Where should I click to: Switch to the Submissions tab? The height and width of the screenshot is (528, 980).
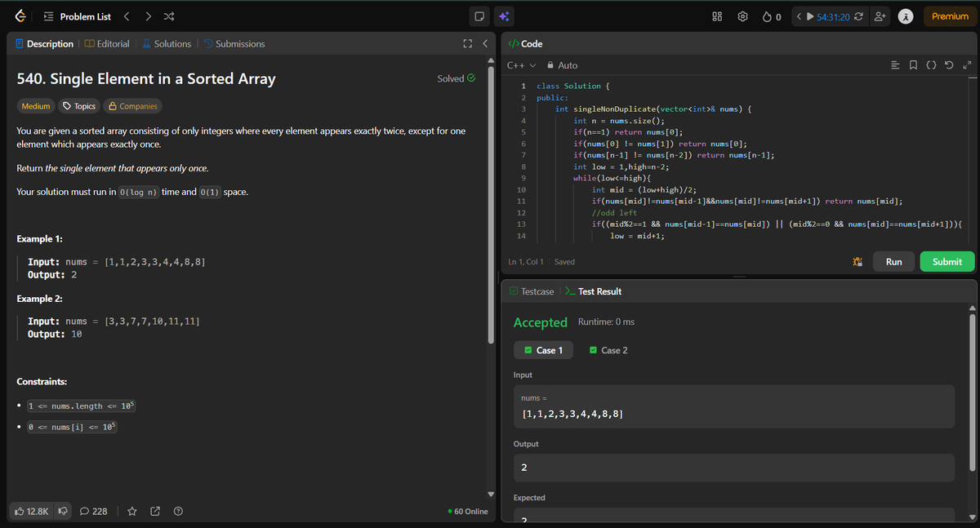234,43
